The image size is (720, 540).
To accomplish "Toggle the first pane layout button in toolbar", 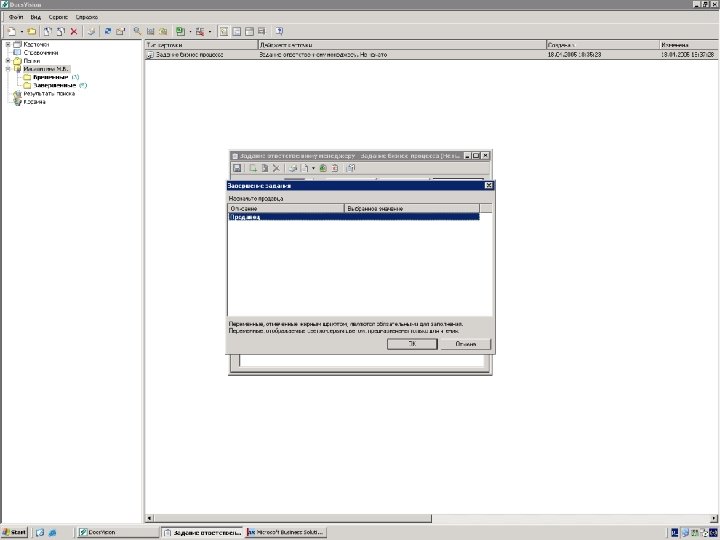I will 224,31.
